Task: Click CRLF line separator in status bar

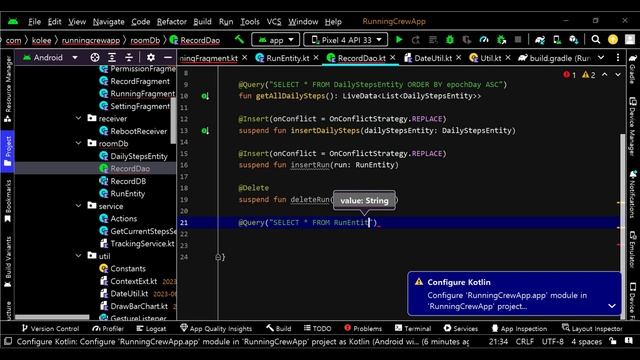Action: tap(524, 341)
